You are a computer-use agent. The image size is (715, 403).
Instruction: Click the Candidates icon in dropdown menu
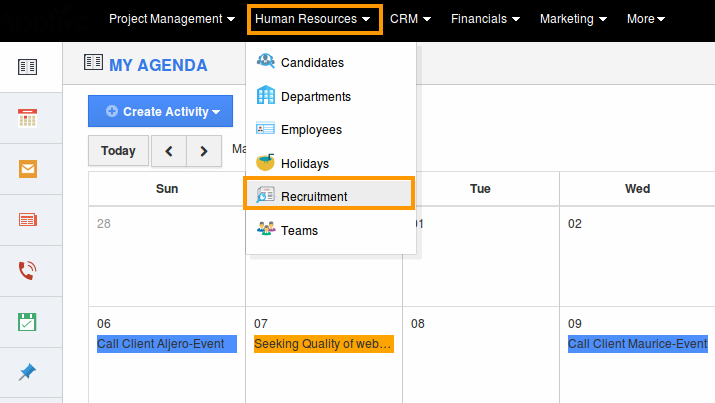coord(265,62)
